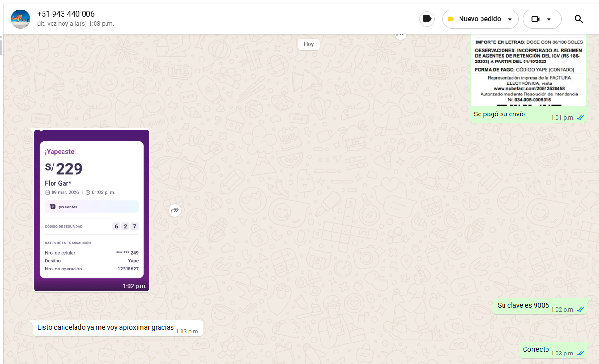The height and width of the screenshot is (364, 599).
Task: Forward the Yape receipt using arrow icon
Action: [x=175, y=210]
